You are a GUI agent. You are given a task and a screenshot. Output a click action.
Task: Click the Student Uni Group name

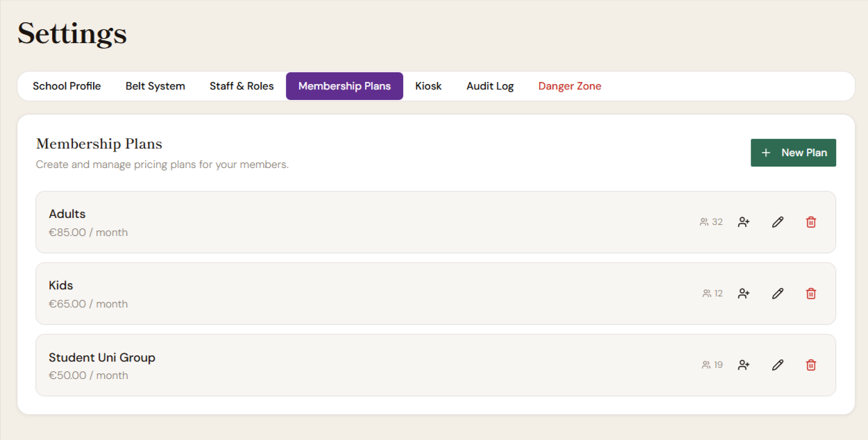point(102,357)
